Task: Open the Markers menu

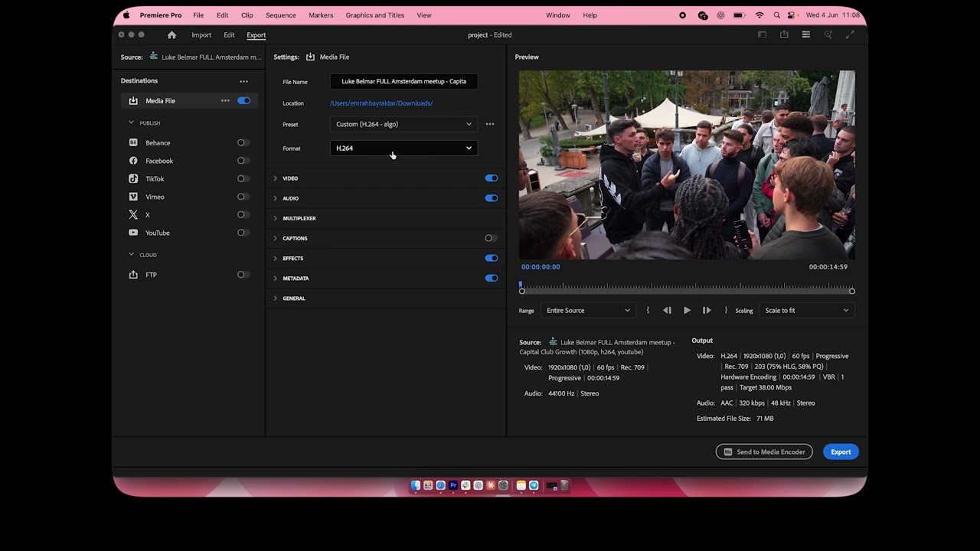Action: tap(321, 15)
